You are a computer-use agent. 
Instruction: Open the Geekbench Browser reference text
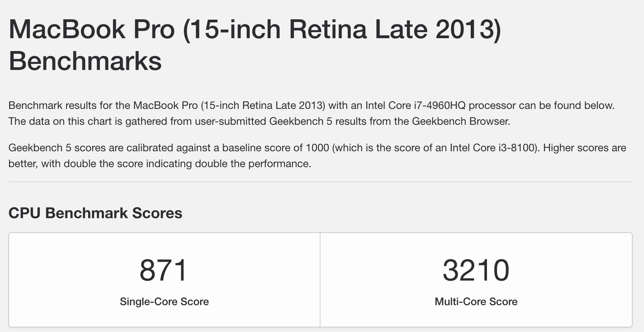pyautogui.click(x=460, y=121)
